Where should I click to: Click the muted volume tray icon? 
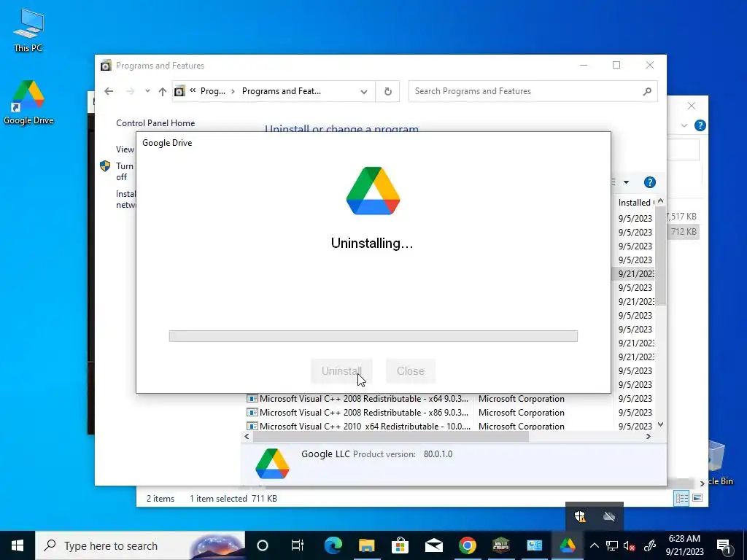pyautogui.click(x=630, y=545)
